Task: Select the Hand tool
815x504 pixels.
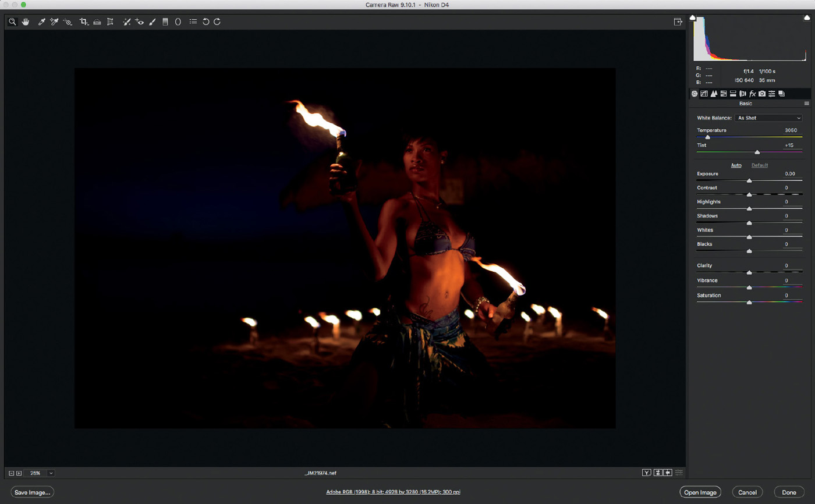Action: point(26,22)
